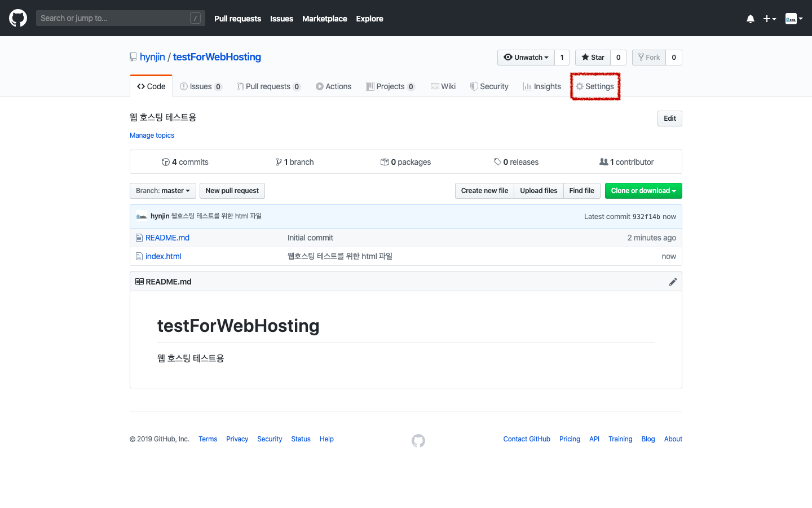Open the user avatar menu
Viewport: 812px width, 508px height.
pyautogui.click(x=794, y=19)
